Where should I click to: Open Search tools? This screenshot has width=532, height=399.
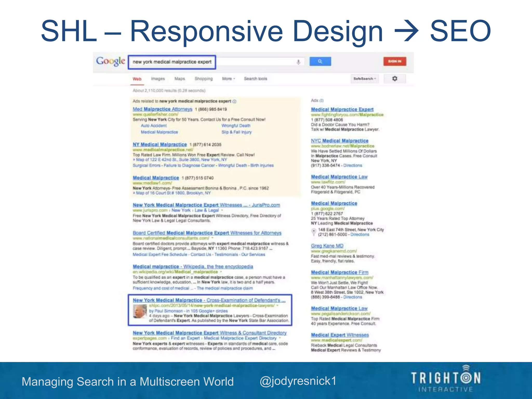(255, 79)
